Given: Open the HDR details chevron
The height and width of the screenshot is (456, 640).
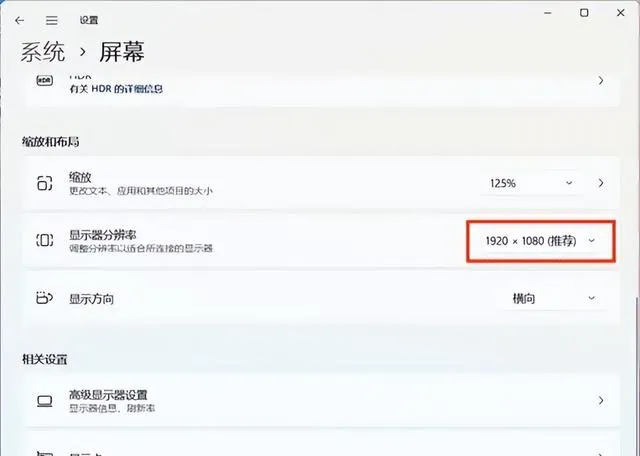Looking at the screenshot, I should (x=601, y=81).
